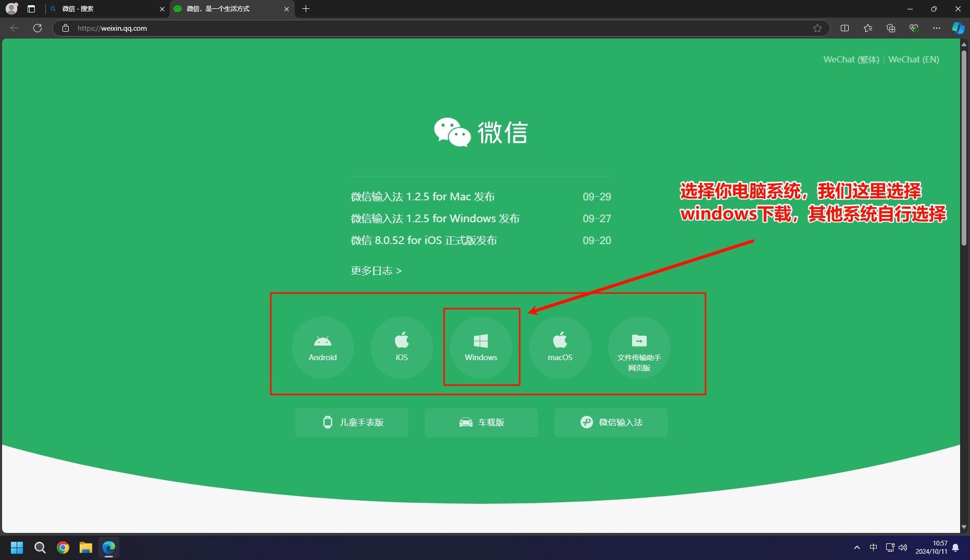
Task: Click the Windows download icon
Action: click(x=481, y=347)
